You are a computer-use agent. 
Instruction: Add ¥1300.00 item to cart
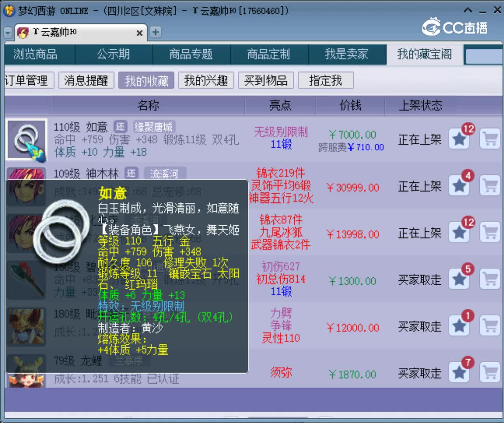(x=490, y=280)
